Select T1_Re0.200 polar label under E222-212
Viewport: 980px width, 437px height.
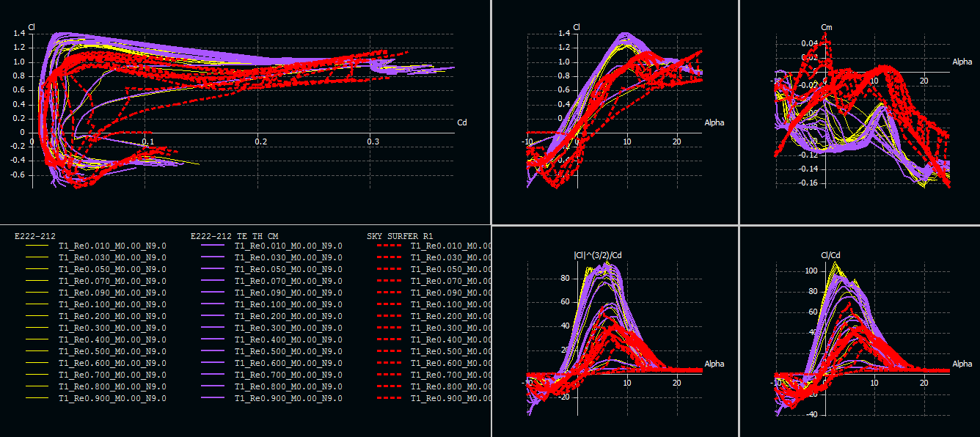coord(112,317)
